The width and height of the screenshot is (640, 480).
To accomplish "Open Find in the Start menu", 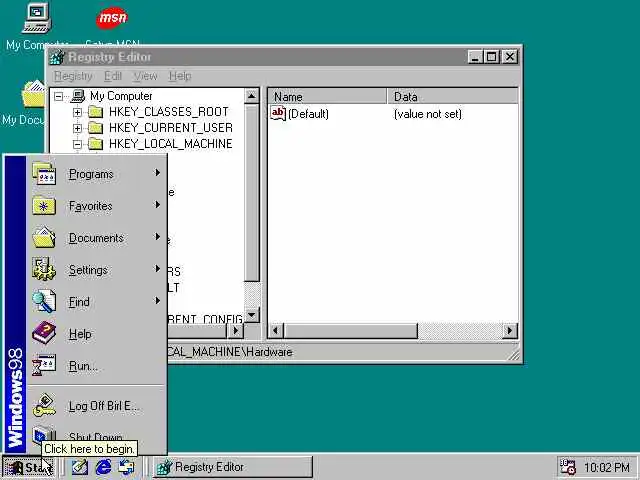I will pos(97,302).
